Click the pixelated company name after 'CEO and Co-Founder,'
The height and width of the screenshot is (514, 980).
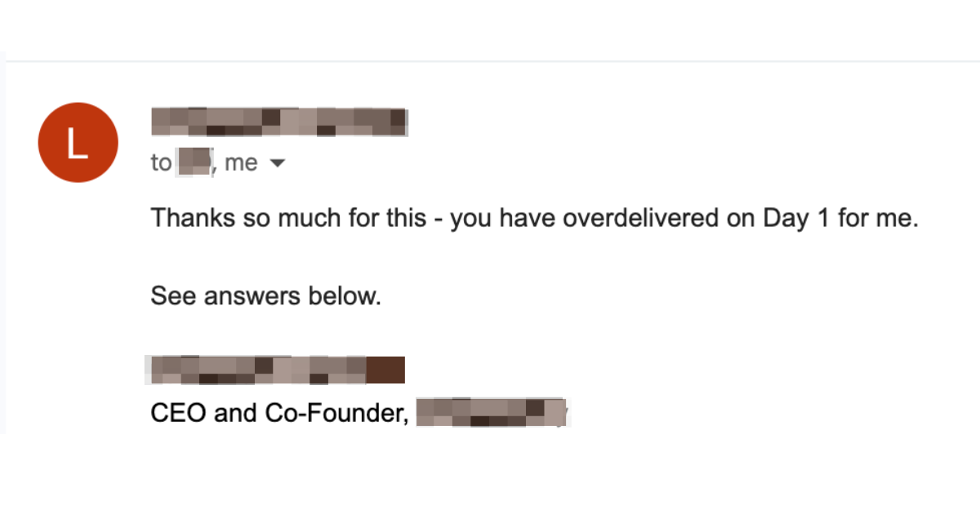click(x=492, y=411)
